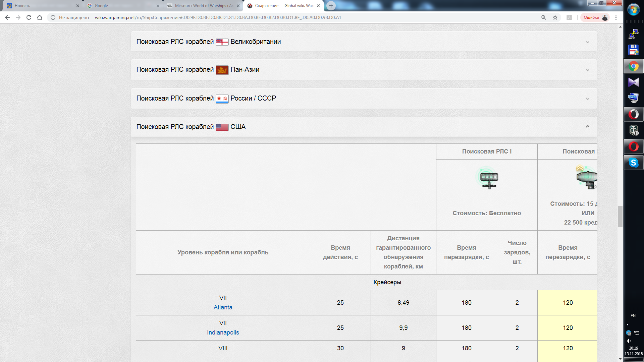Click the Ошибка profile button

pyautogui.click(x=595, y=17)
